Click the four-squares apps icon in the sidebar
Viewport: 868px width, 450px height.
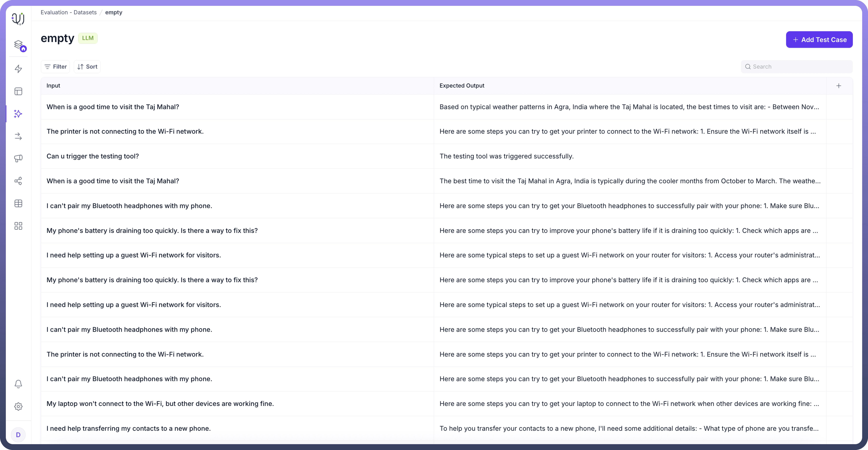tap(19, 226)
